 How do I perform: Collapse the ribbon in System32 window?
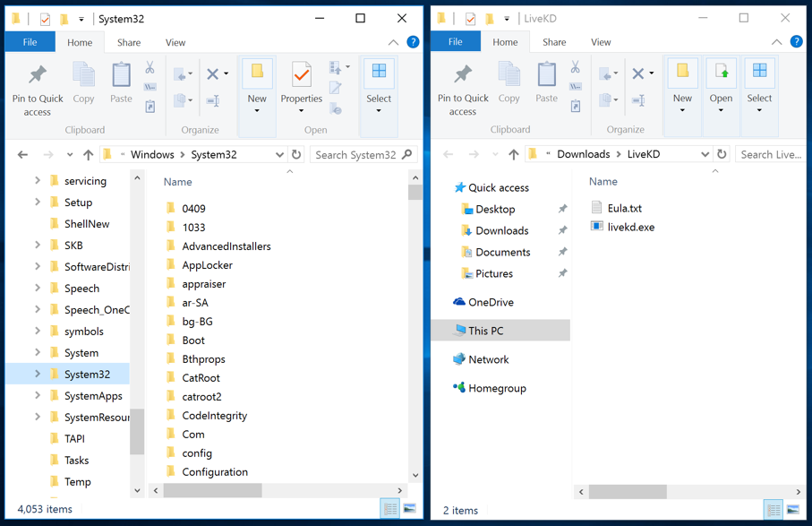pyautogui.click(x=394, y=42)
